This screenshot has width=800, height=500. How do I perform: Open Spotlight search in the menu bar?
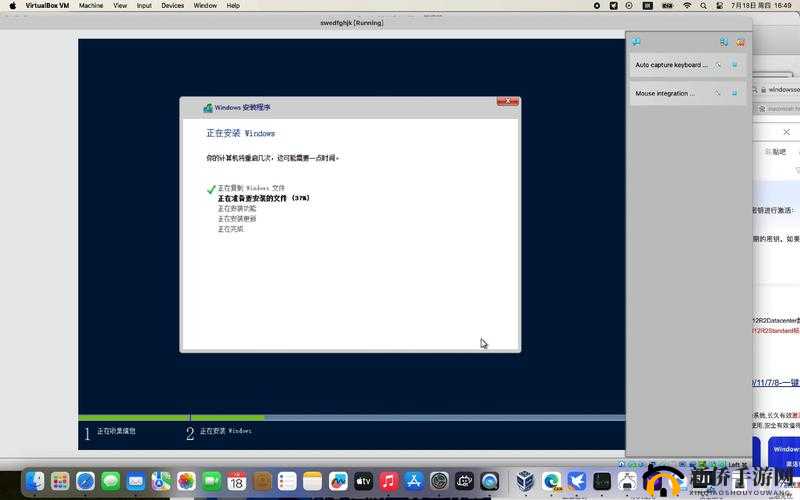coord(704,6)
